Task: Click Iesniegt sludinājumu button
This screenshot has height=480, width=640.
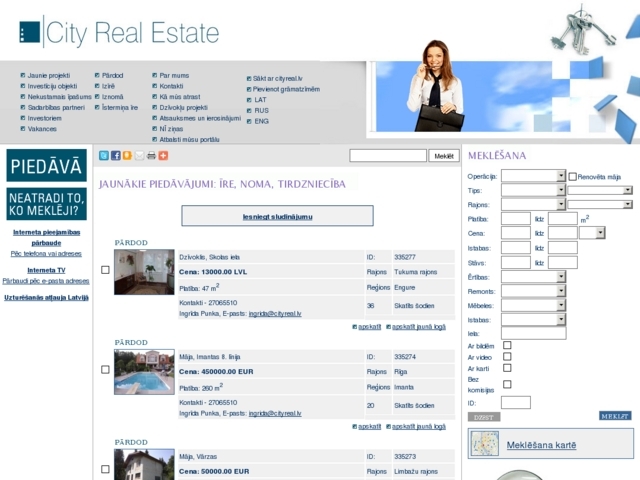Action: point(277,216)
